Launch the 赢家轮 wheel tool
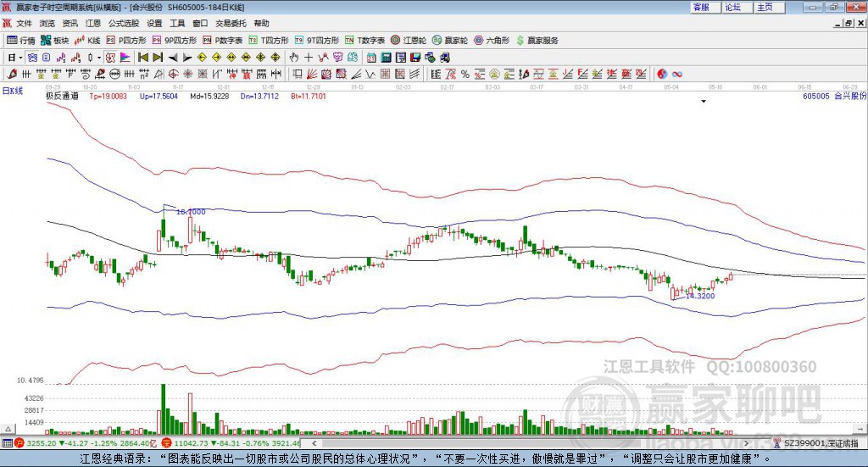The height and width of the screenshot is (467, 868). point(450,41)
